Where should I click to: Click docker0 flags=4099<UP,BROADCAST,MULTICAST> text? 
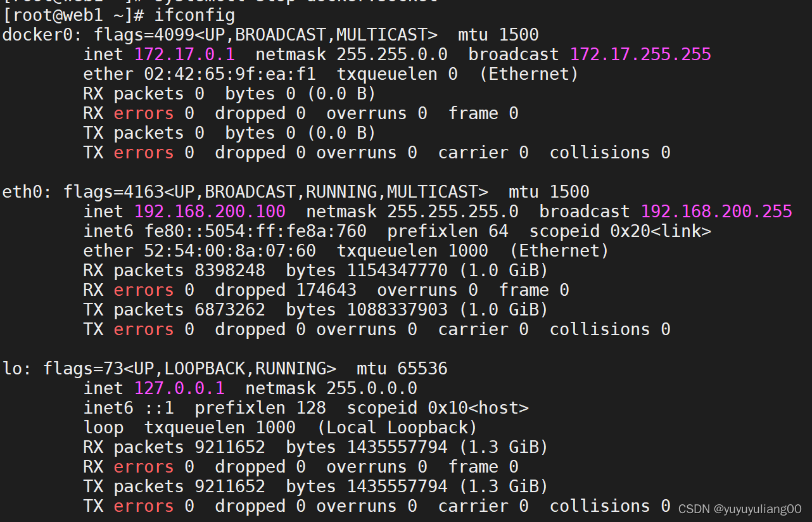(x=265, y=34)
